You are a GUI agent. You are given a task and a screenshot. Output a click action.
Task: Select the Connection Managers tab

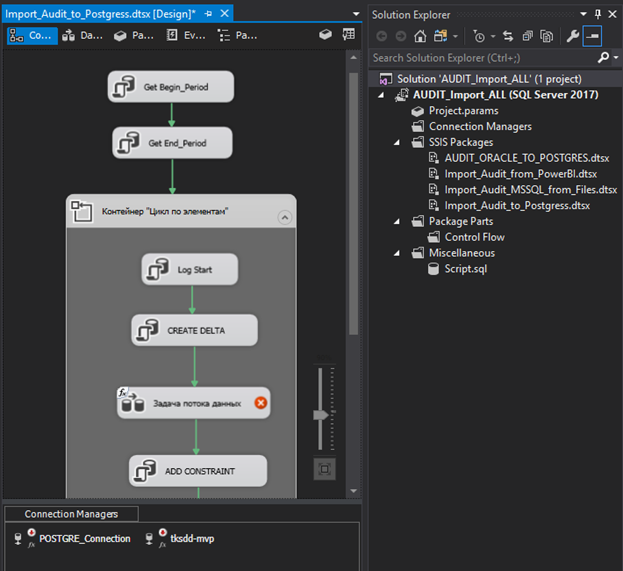(x=72, y=514)
